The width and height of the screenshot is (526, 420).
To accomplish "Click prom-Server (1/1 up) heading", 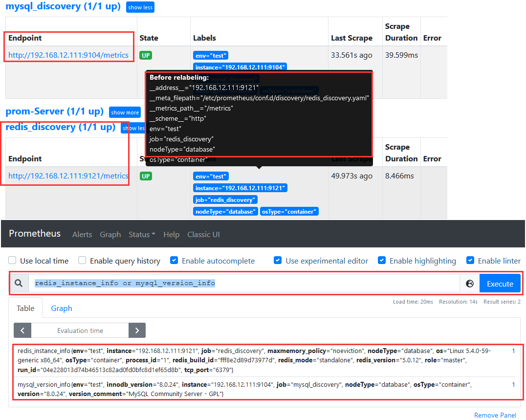I will [x=55, y=111].
